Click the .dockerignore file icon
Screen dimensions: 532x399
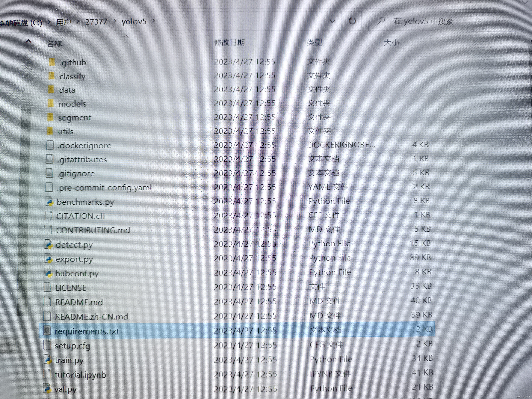coord(50,145)
